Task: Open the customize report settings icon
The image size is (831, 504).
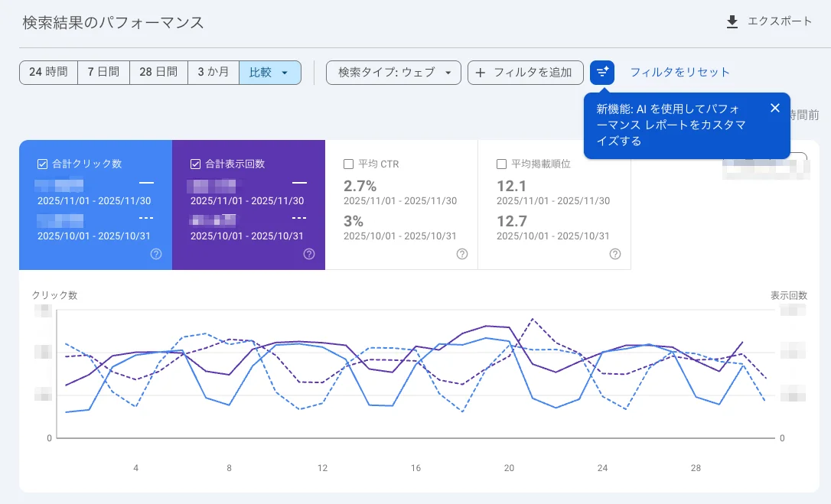Action: (603, 73)
